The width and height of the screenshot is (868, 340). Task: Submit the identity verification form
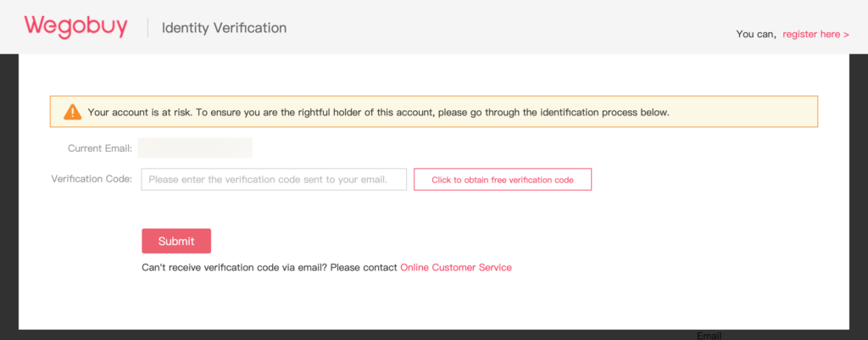(x=176, y=241)
